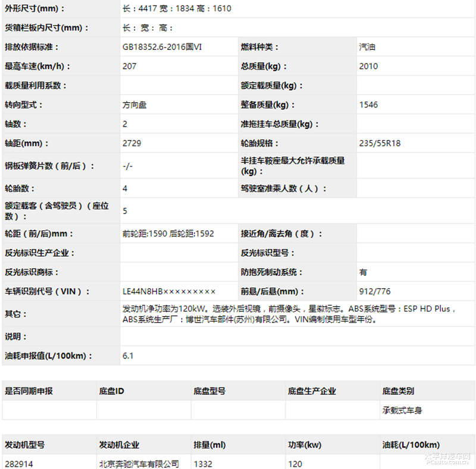Click the 货箱栏板内尺寸(mm) label
This screenshot has width=476, height=469.
[x=46, y=28]
